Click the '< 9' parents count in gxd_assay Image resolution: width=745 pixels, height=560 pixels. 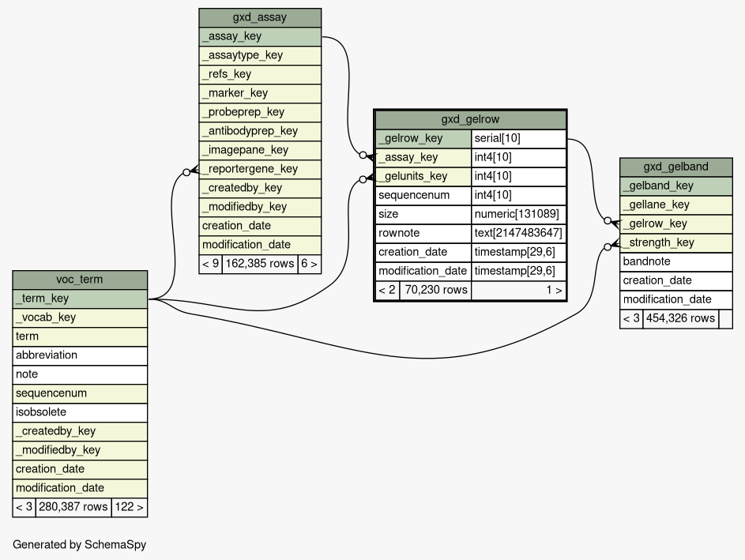[x=210, y=264]
